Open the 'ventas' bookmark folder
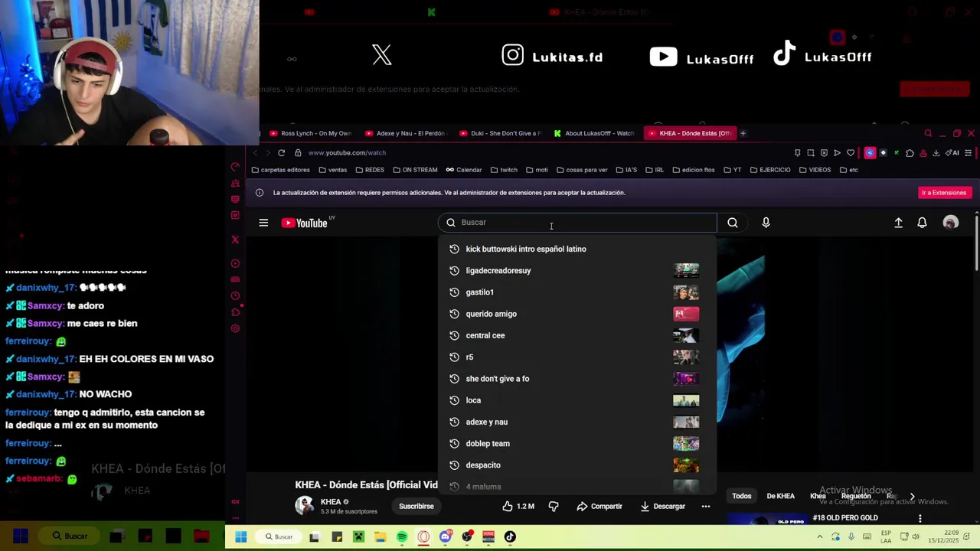Image resolution: width=980 pixels, height=551 pixels. [332, 170]
